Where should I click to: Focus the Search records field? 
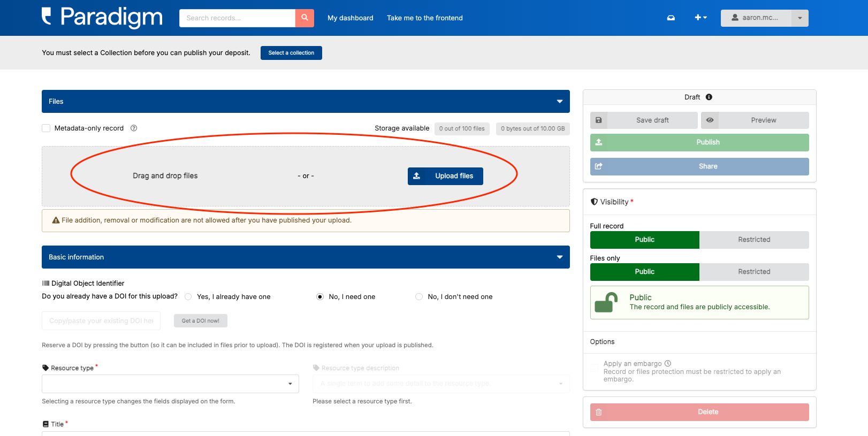click(x=237, y=18)
